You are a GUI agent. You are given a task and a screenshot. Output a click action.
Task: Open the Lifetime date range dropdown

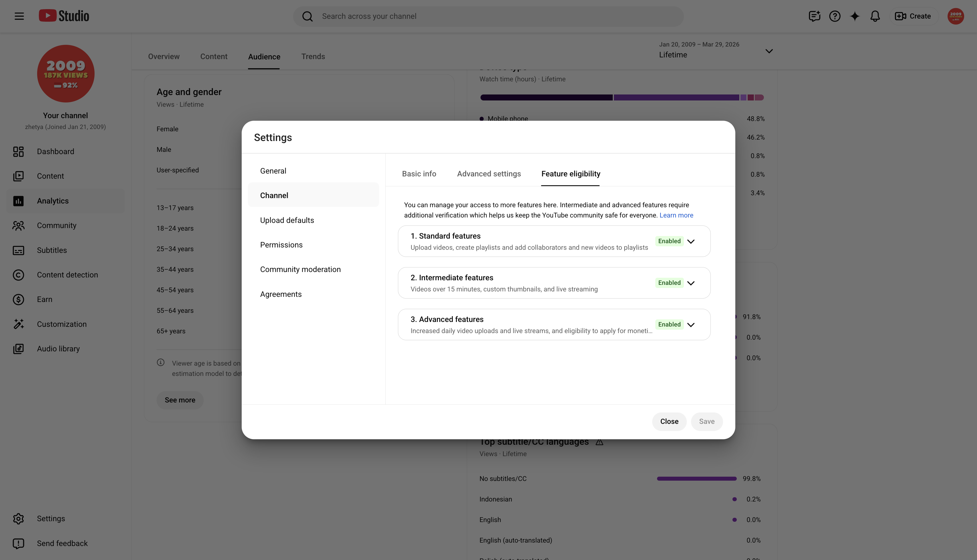pyautogui.click(x=716, y=51)
